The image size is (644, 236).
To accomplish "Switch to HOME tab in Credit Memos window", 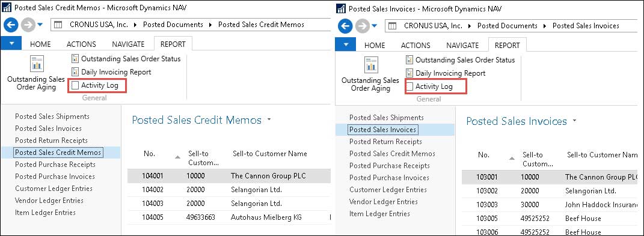I will (x=40, y=44).
